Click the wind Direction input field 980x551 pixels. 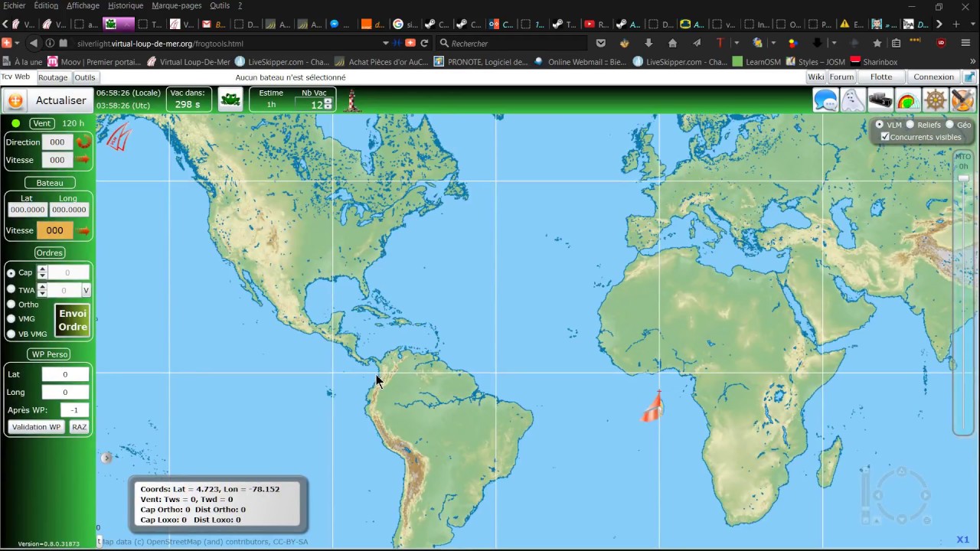[x=57, y=142]
